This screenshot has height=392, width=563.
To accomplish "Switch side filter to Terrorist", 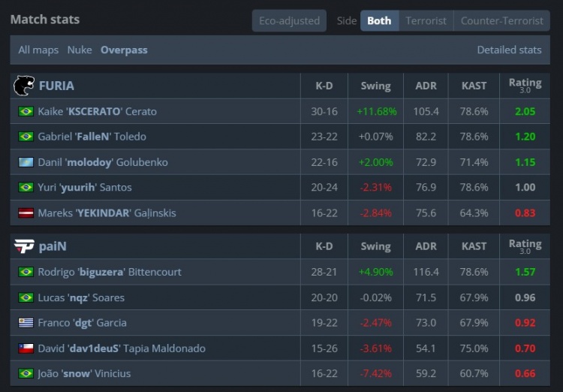I will pos(426,20).
